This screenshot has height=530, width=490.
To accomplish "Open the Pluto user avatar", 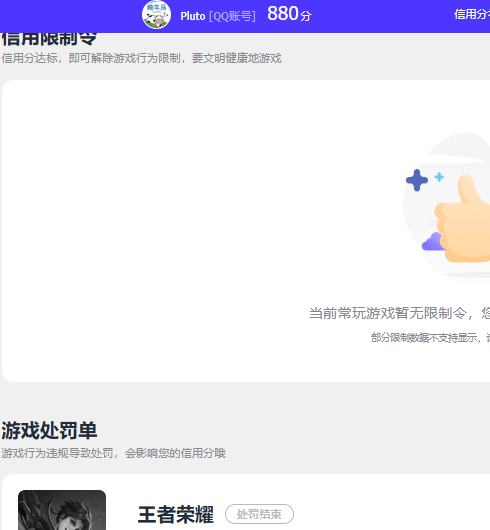I will 156,15.
